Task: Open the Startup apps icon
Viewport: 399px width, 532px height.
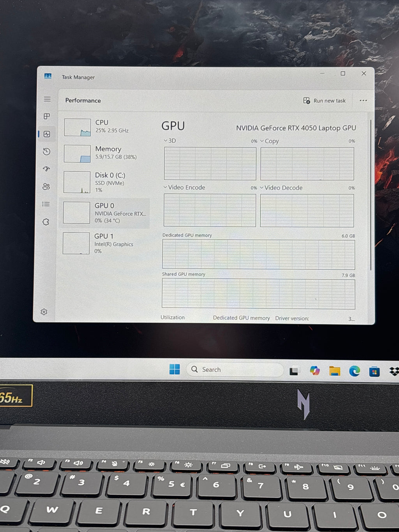Action: 46,169
